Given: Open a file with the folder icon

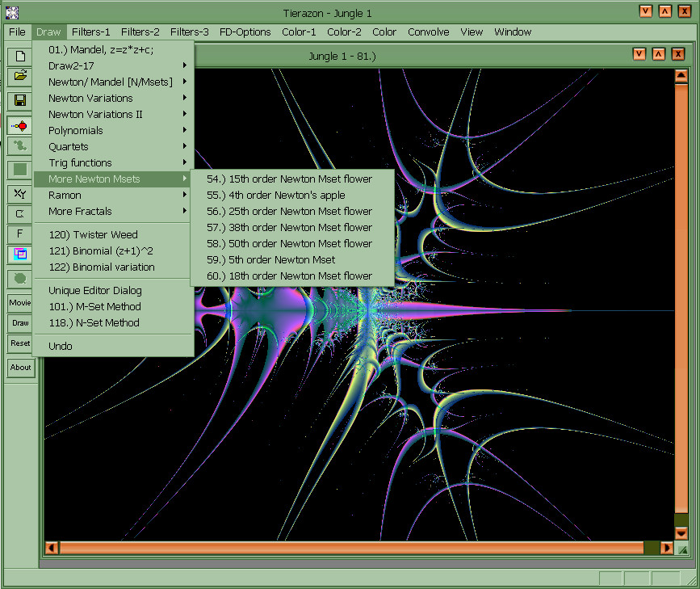Looking at the screenshot, I should pos(20,77).
